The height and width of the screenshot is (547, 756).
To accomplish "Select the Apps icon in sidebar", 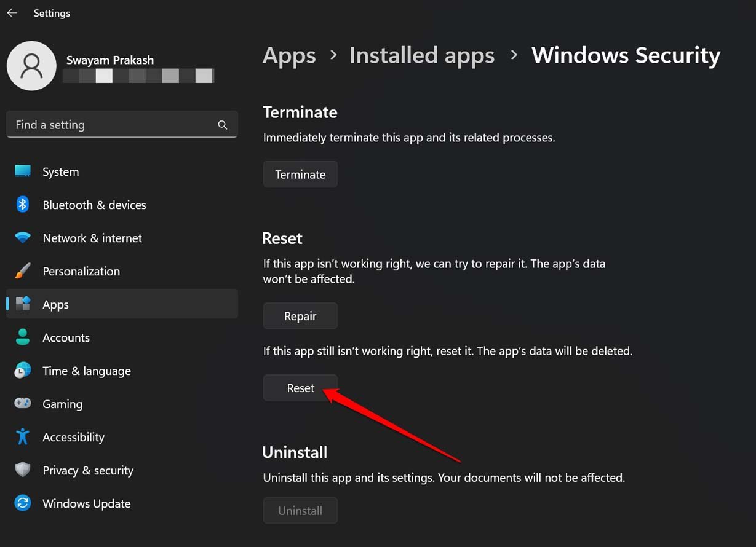I will click(22, 304).
